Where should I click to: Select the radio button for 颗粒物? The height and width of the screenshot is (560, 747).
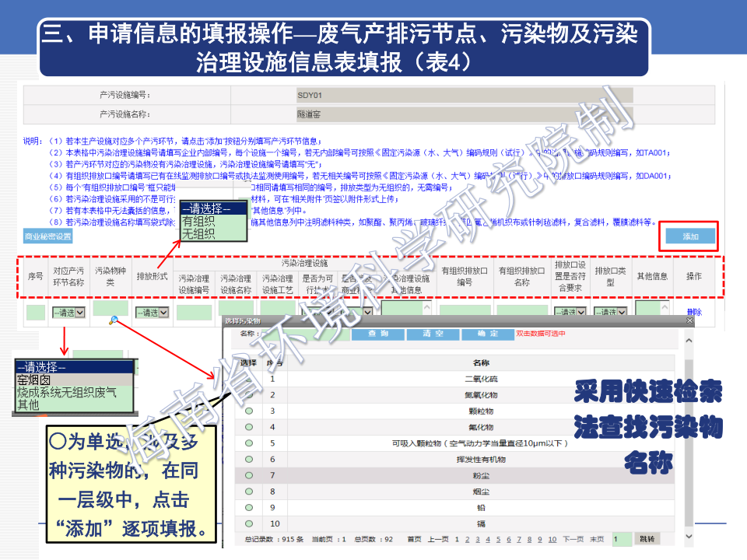[249, 411]
